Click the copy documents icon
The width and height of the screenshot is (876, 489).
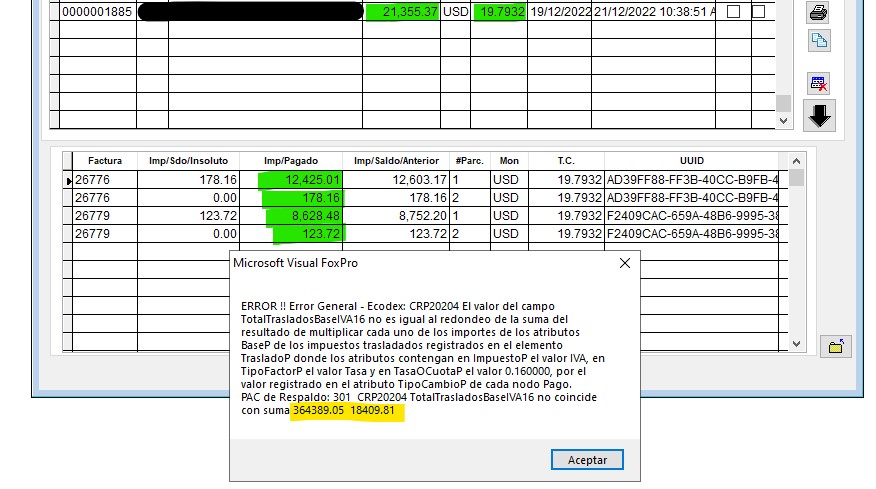point(818,41)
